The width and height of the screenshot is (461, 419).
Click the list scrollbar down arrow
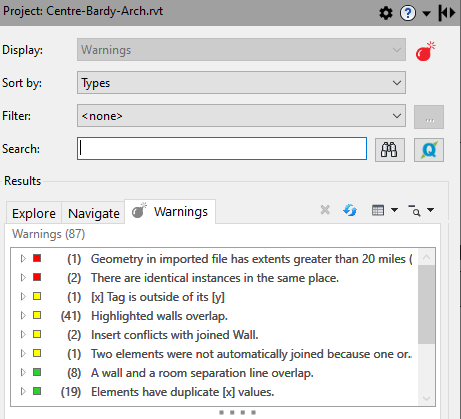[426, 398]
